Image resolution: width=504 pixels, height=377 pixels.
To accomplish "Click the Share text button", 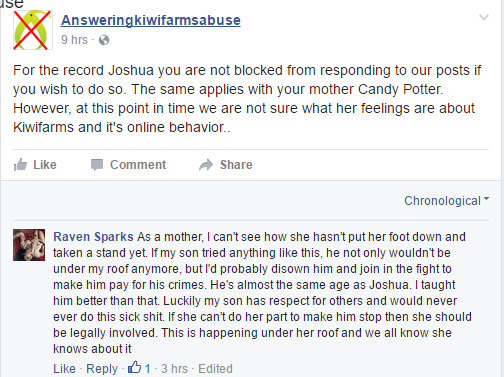I will (x=236, y=165).
